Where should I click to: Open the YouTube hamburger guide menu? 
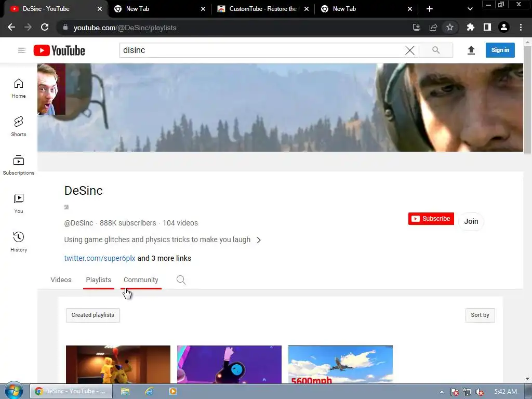[22, 50]
